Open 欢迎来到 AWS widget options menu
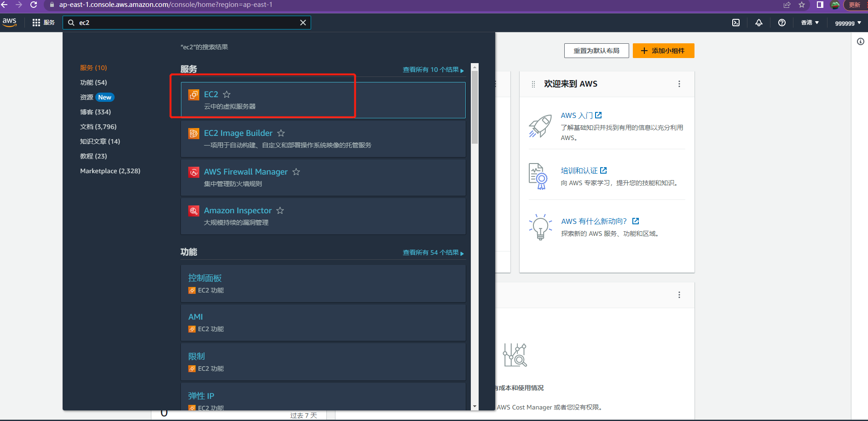This screenshot has height=421, width=868. pos(679,84)
